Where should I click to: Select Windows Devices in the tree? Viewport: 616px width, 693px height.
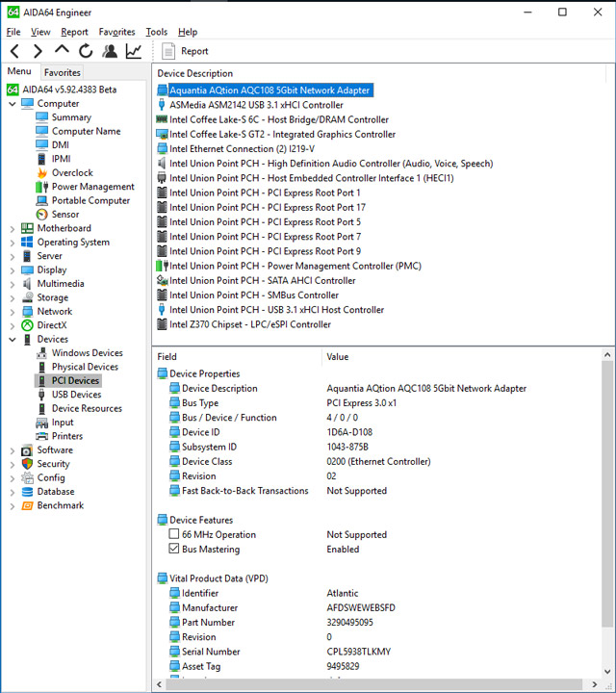(x=87, y=353)
